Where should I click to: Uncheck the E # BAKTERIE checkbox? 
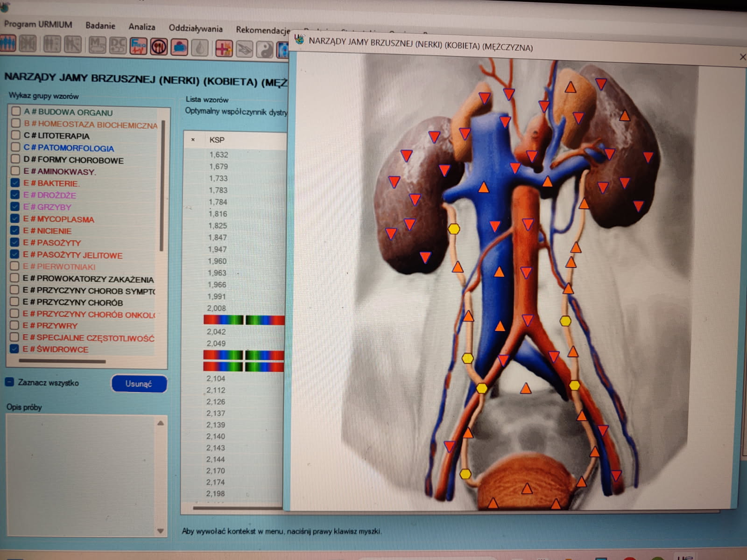15,183
